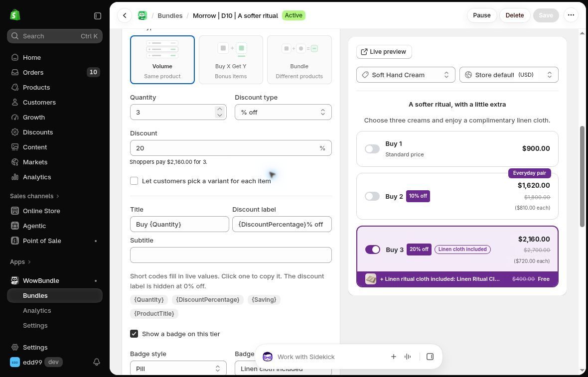The width and height of the screenshot is (588, 377).
Task: Open Sidekick side panel icon
Action: pos(430,357)
